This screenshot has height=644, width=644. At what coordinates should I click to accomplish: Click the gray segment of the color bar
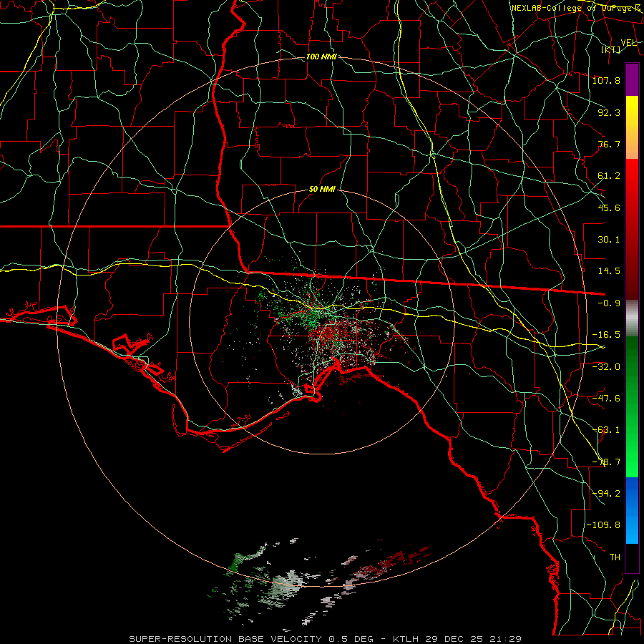click(x=632, y=318)
